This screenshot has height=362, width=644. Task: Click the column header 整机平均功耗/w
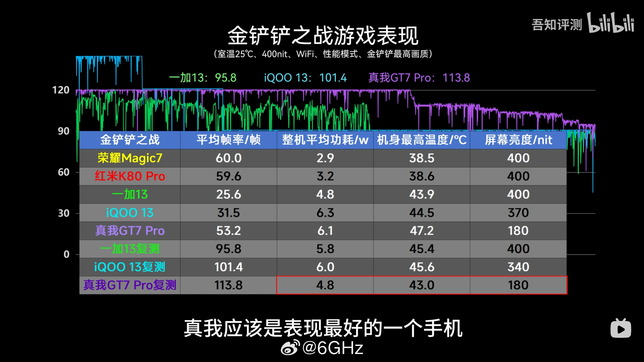click(325, 140)
